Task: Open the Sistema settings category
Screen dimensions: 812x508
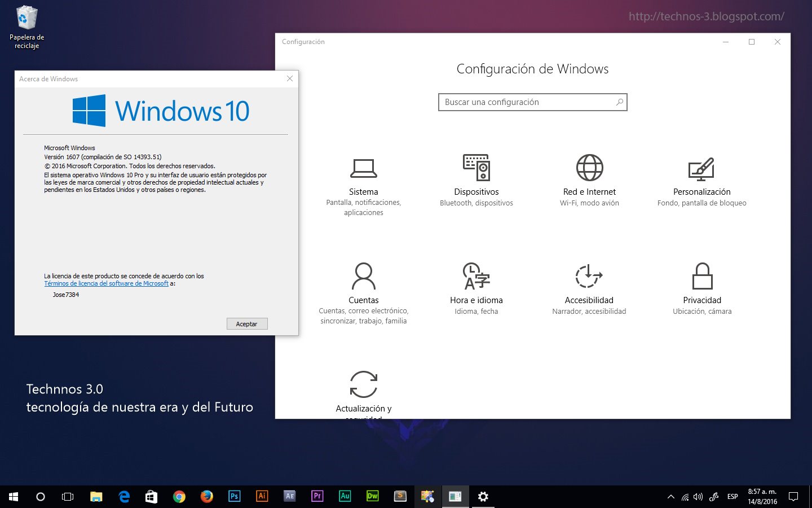Action: 364,187
